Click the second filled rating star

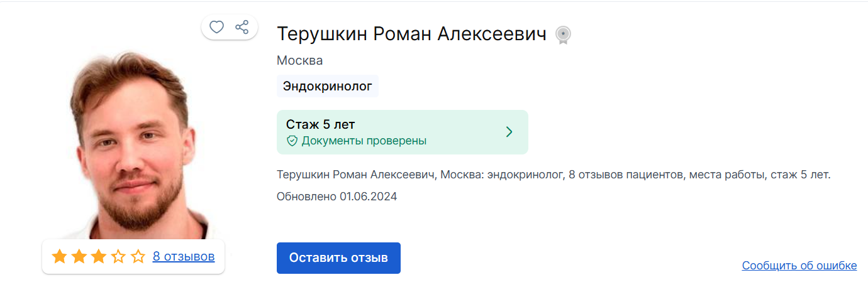click(79, 256)
